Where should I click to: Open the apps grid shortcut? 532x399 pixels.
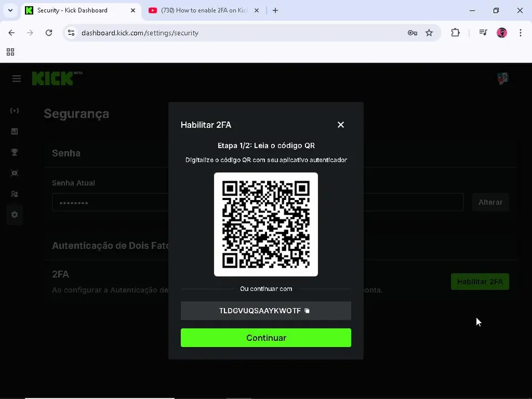pos(11,52)
